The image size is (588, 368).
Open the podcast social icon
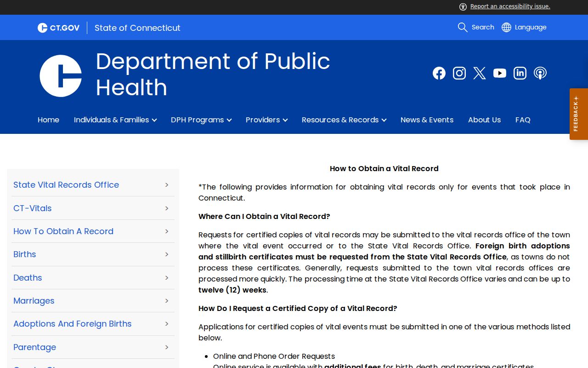click(x=540, y=73)
